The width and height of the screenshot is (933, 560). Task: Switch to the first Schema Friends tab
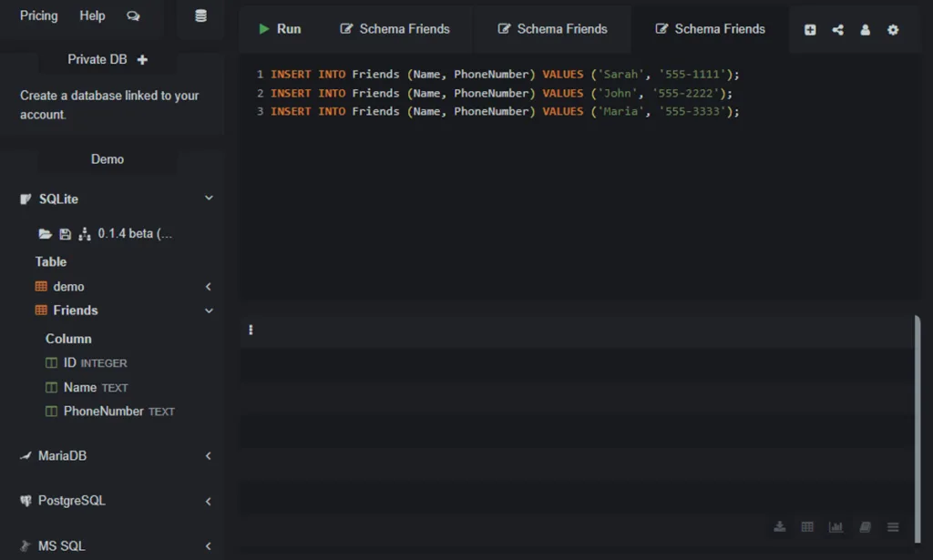(x=395, y=29)
